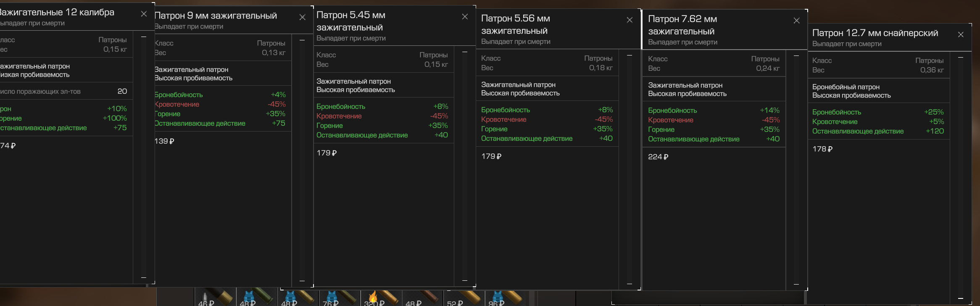The width and height of the screenshot is (980, 306).
Task: Click scrollbar bottom marker in 5.45 мм panel
Action: (x=464, y=280)
